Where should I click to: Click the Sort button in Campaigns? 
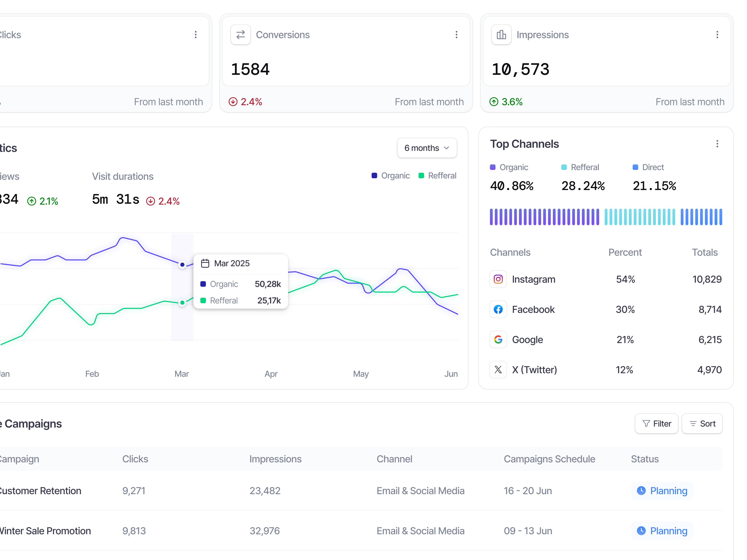[702, 424]
